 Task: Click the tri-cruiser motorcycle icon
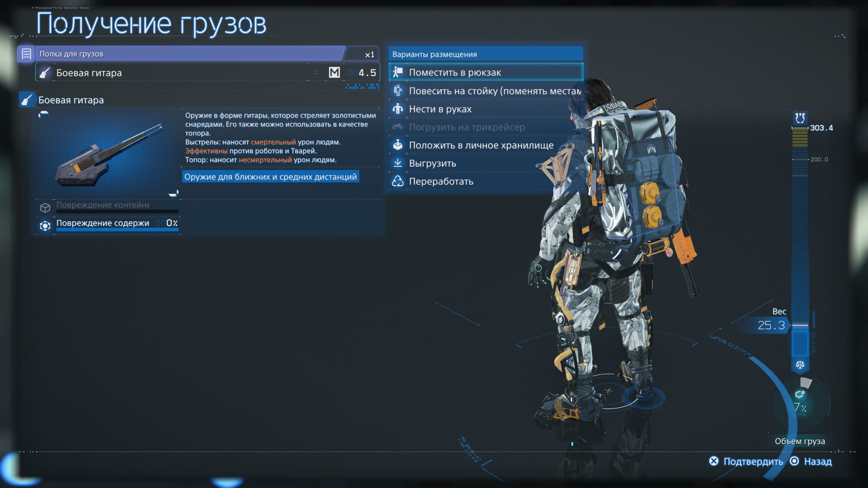pyautogui.click(x=398, y=127)
